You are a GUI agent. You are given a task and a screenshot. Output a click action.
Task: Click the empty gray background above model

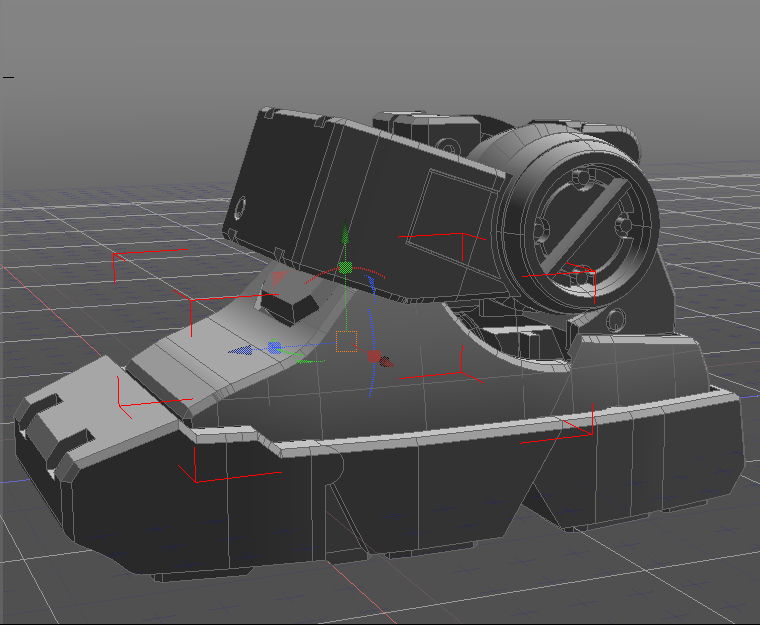380,50
